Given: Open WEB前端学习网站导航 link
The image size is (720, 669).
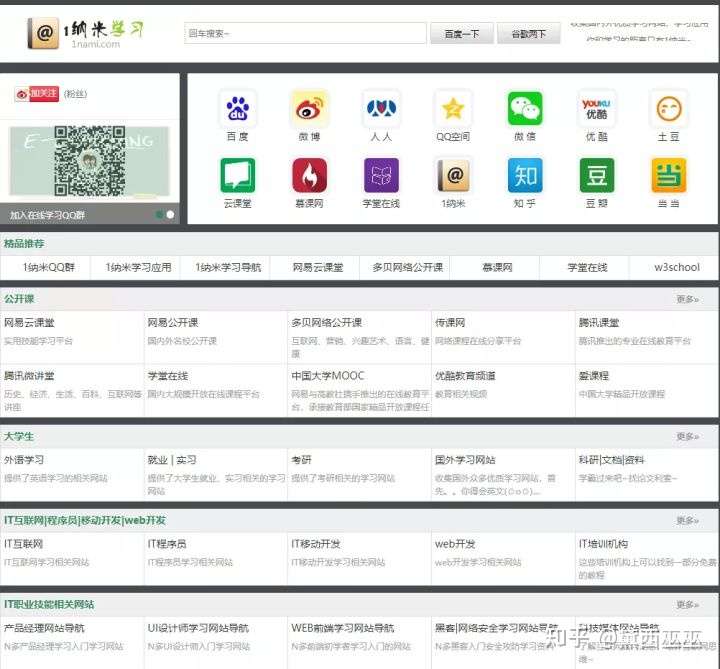Looking at the screenshot, I should [343, 628].
